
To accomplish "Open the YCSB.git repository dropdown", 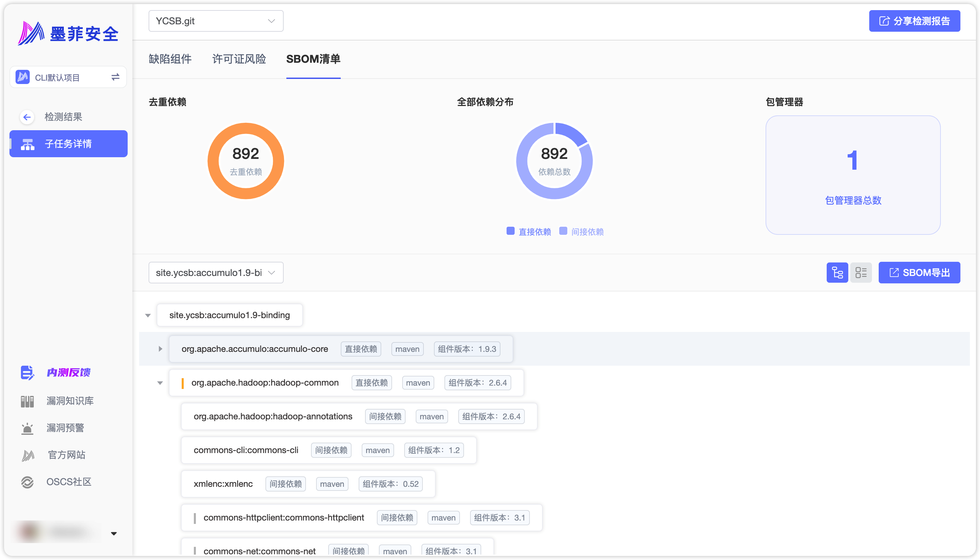I will click(215, 21).
